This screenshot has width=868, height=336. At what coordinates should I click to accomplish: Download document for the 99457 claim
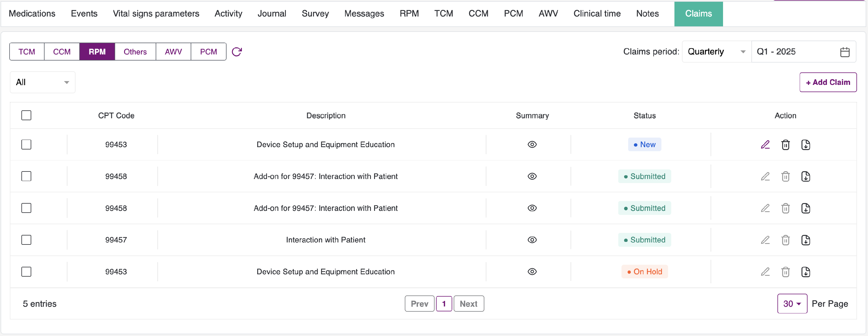pos(805,240)
